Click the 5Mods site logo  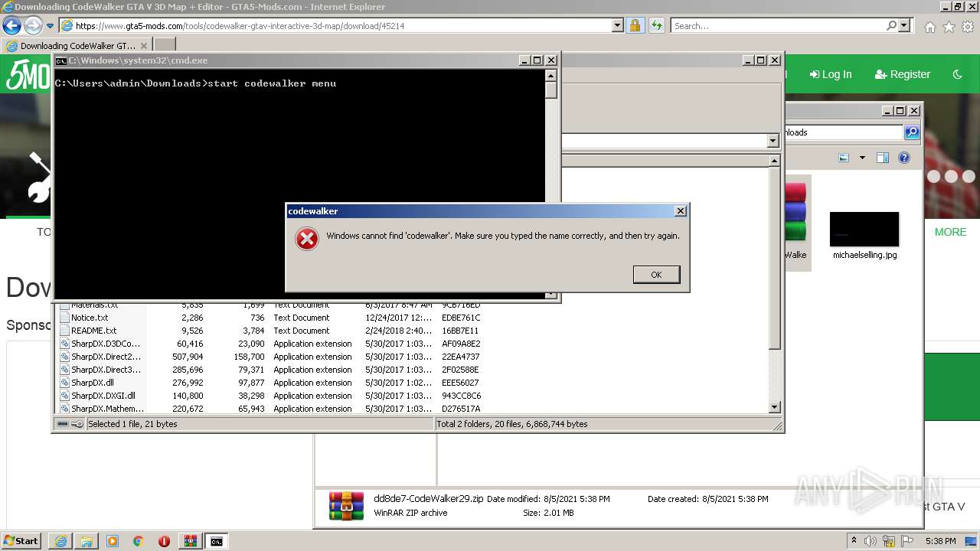pos(27,74)
